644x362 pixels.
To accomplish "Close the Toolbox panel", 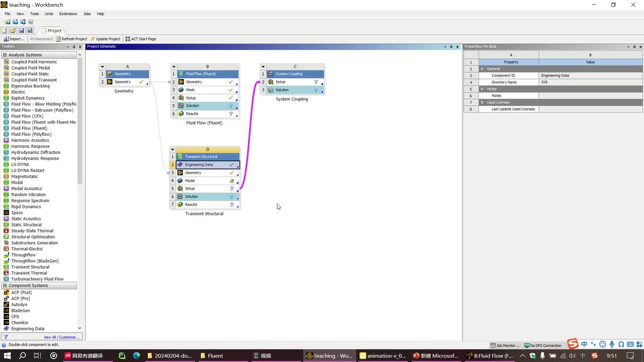I will [80, 47].
